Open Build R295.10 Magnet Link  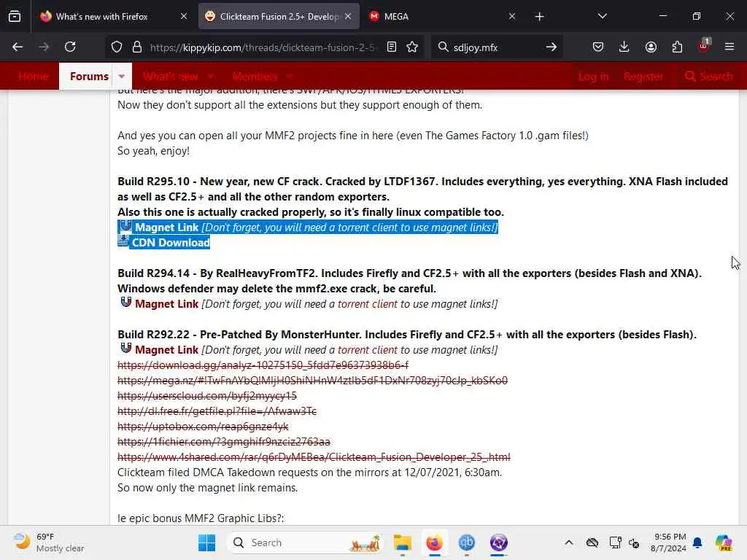pos(167,227)
